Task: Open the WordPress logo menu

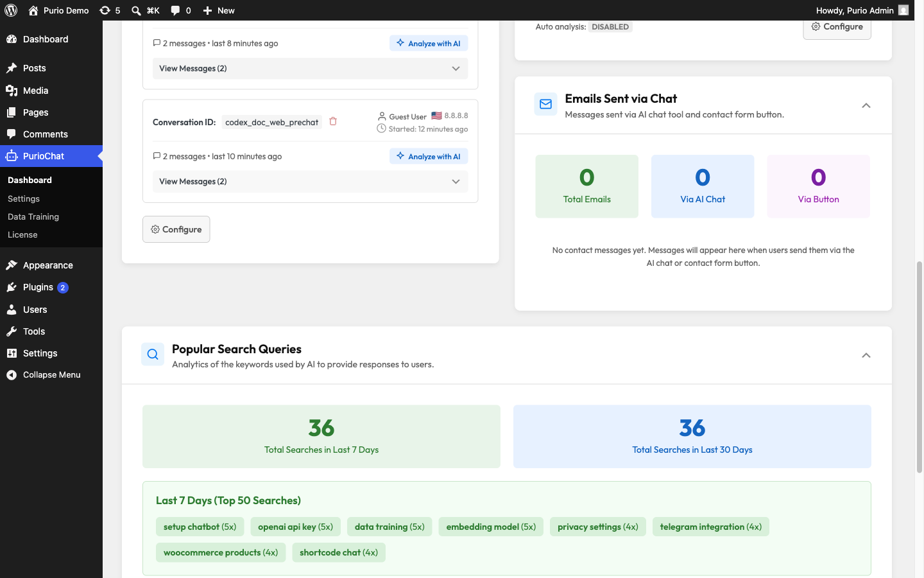Action: point(11,10)
